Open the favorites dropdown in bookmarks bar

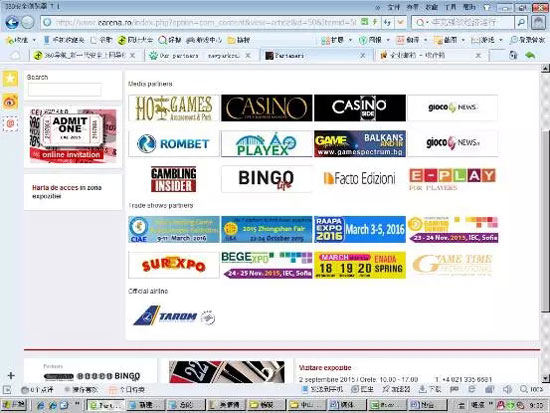(x=34, y=40)
